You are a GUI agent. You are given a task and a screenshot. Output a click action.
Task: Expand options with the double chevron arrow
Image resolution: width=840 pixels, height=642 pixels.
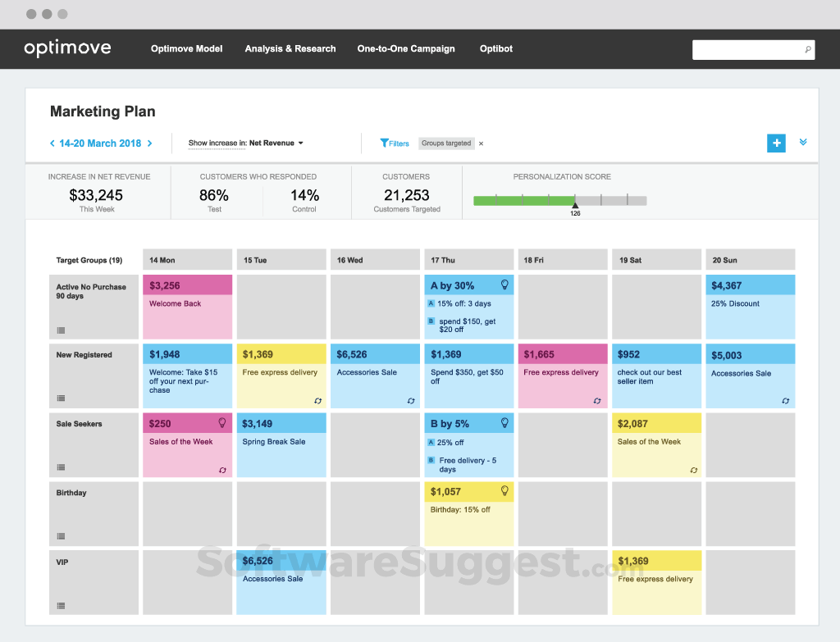[x=803, y=142]
